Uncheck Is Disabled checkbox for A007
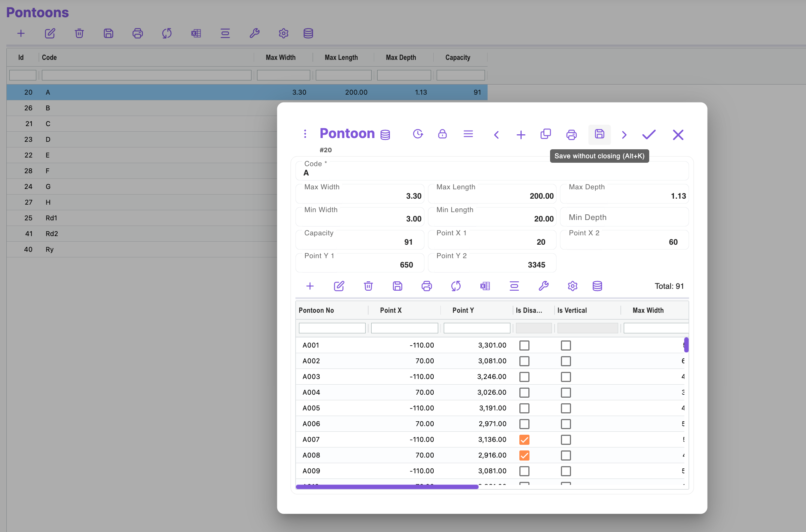Image resolution: width=806 pixels, height=532 pixels. tap(524, 440)
